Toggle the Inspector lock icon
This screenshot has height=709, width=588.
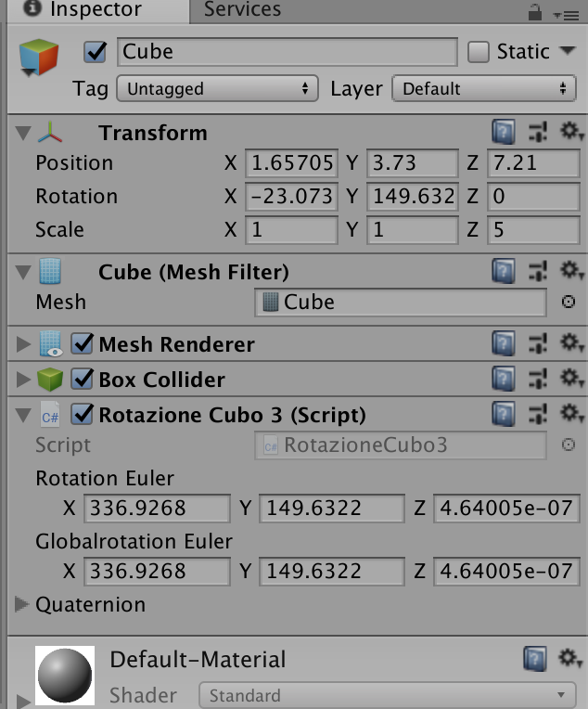pyautogui.click(x=534, y=12)
